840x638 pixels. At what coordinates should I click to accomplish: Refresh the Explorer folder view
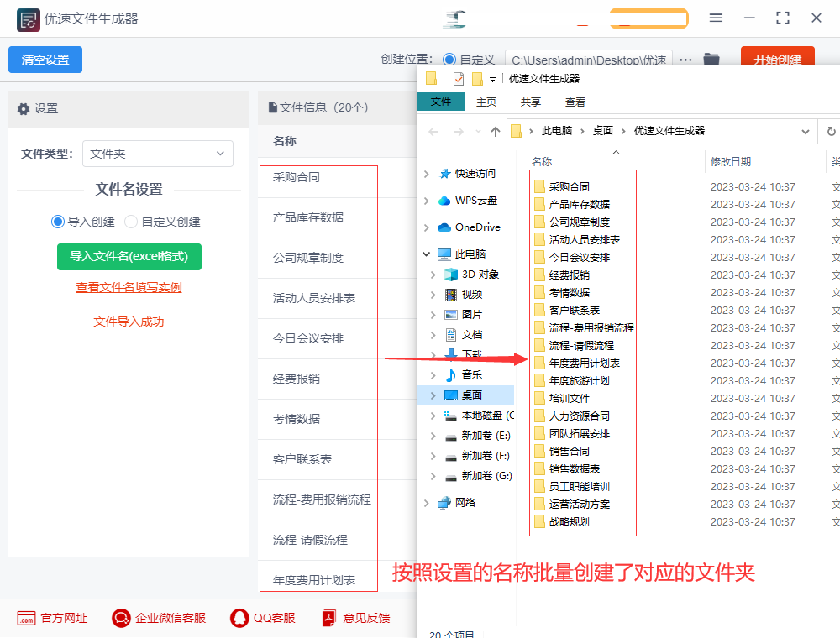[831, 131]
